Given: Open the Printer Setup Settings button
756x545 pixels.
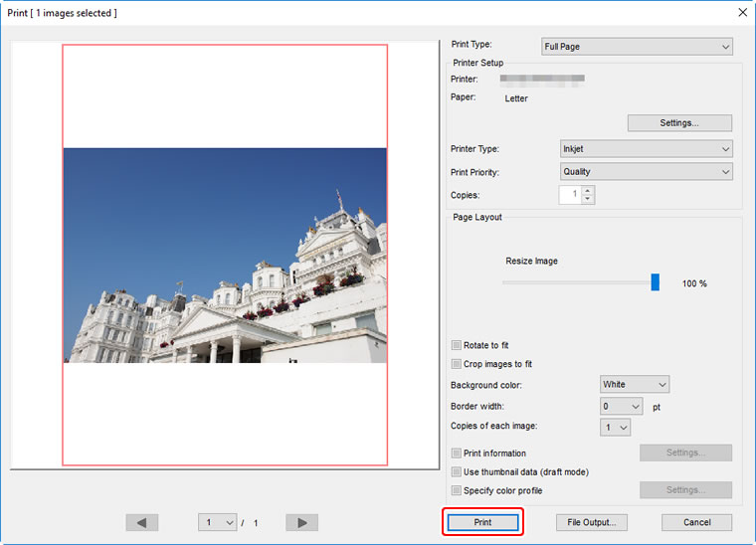Looking at the screenshot, I should coord(679,123).
